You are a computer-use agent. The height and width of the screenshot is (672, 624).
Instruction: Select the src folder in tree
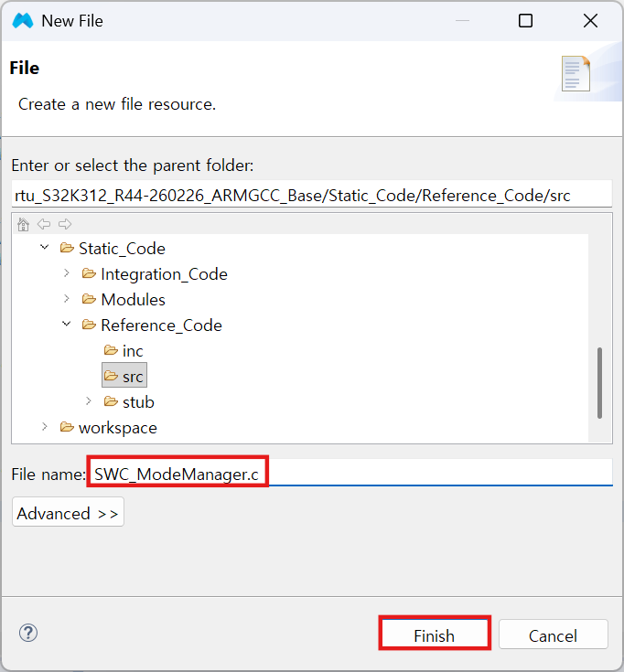pyautogui.click(x=124, y=376)
